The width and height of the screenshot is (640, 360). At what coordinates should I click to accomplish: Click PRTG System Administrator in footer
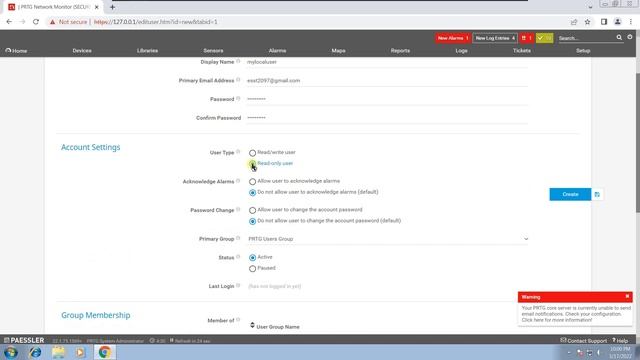(x=115, y=340)
